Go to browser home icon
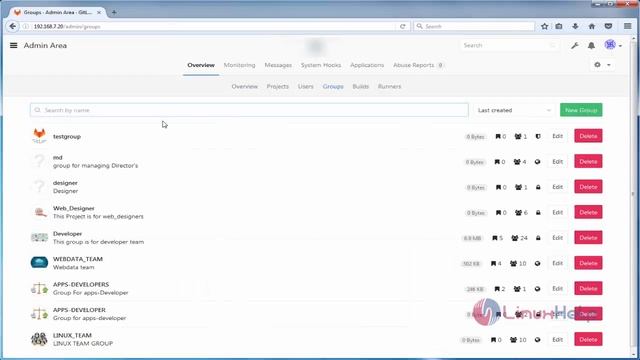 click(591, 26)
